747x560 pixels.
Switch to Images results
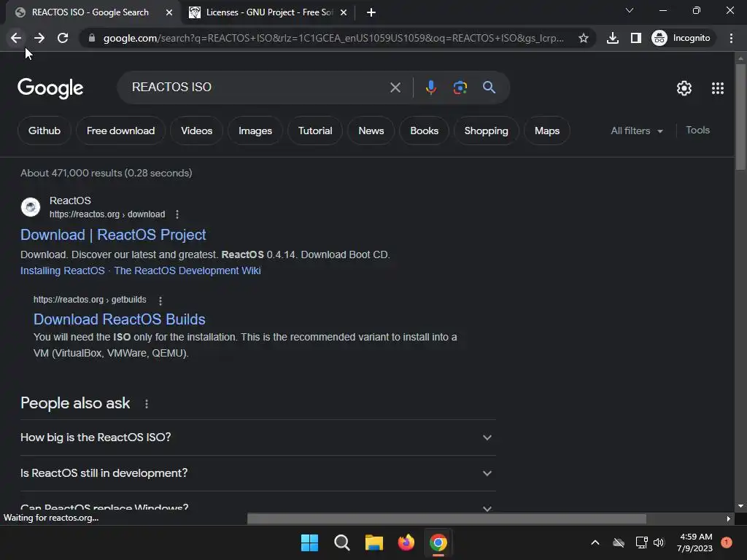point(255,131)
